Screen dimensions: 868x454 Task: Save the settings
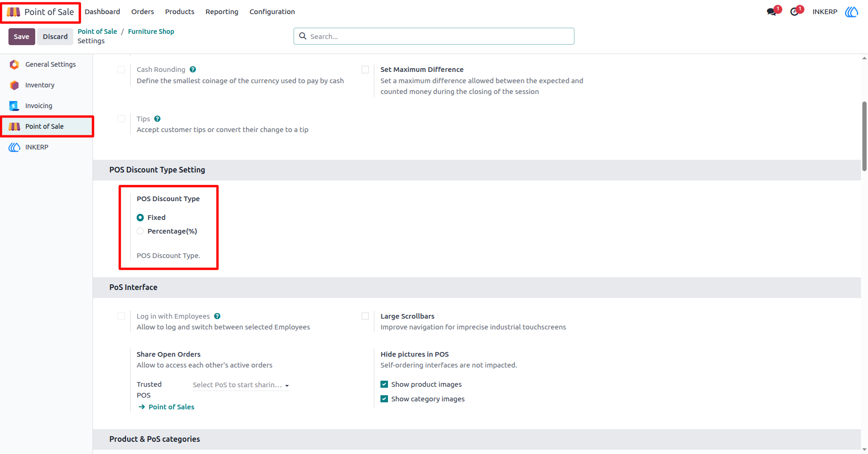coord(22,37)
